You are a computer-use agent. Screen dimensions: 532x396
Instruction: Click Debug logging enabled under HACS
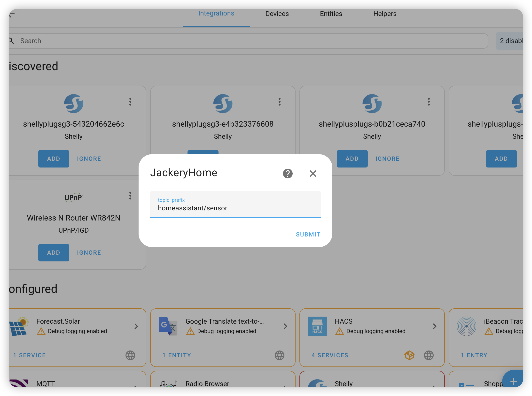click(376, 331)
